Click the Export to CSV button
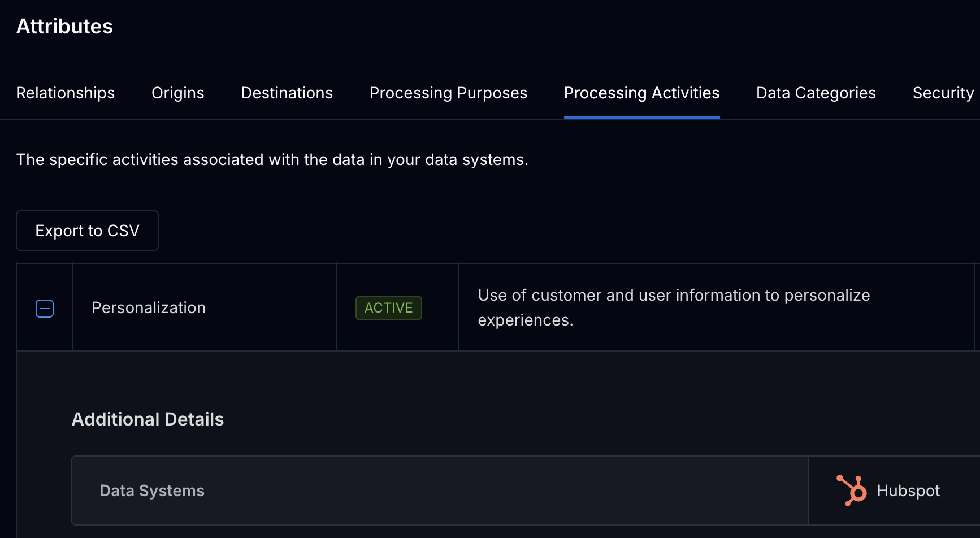The height and width of the screenshot is (538, 980). tap(87, 231)
